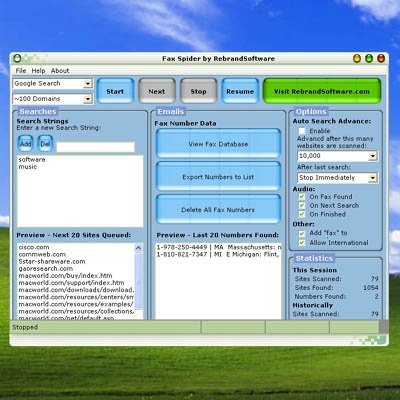
Task: Open the About menu
Action: pos(60,71)
